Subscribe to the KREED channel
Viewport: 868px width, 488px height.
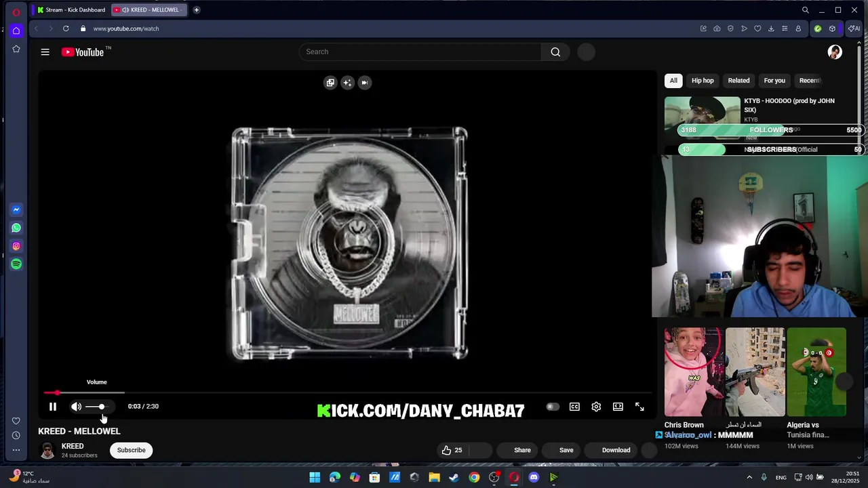pos(131,450)
